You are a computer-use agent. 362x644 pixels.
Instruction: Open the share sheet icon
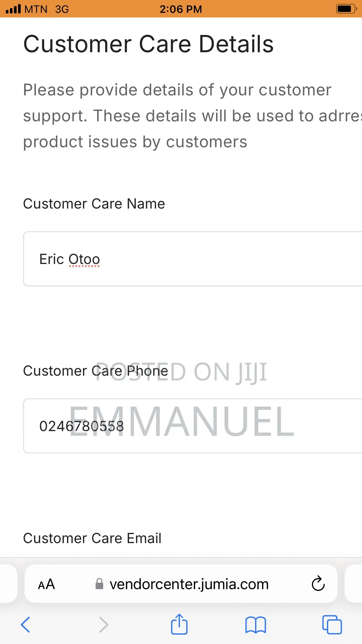coord(179,624)
